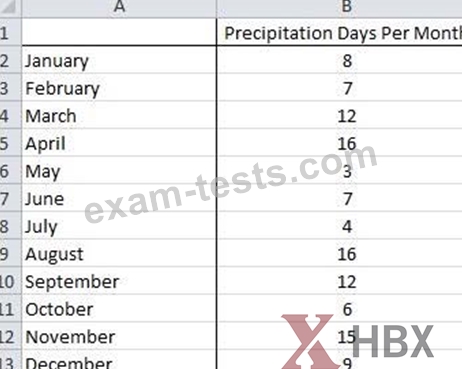Image resolution: width=462 pixels, height=369 pixels.
Task: Click empty cell A1
Action: coord(119,32)
